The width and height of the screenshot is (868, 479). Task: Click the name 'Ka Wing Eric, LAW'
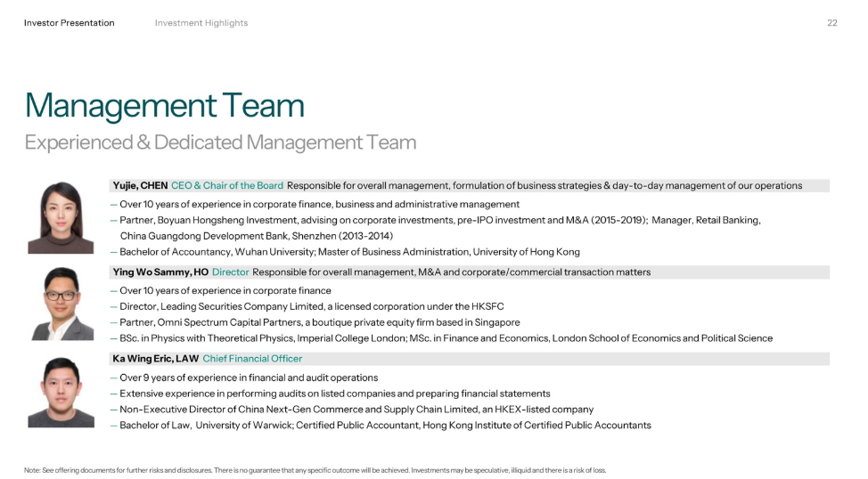(155, 359)
